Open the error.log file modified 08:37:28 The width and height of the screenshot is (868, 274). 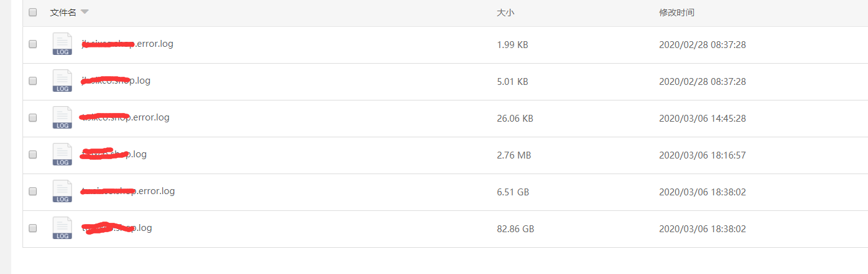(127, 44)
